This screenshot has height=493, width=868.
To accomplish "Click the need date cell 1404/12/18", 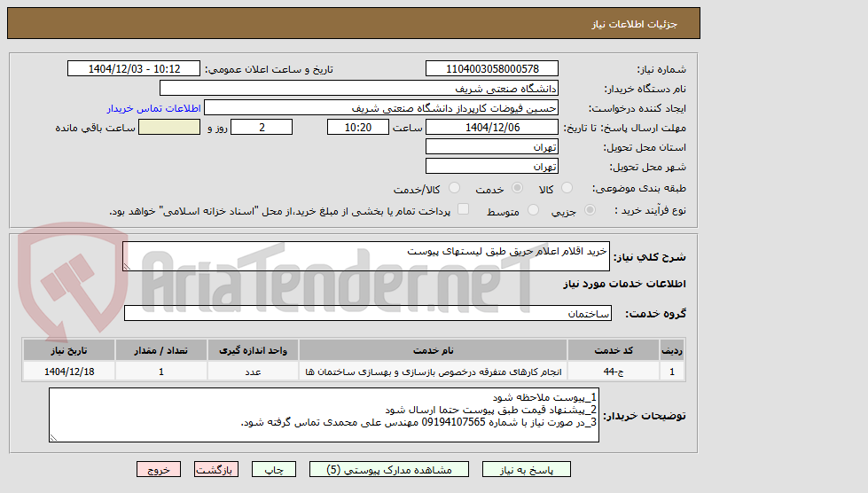I will click(x=69, y=372).
